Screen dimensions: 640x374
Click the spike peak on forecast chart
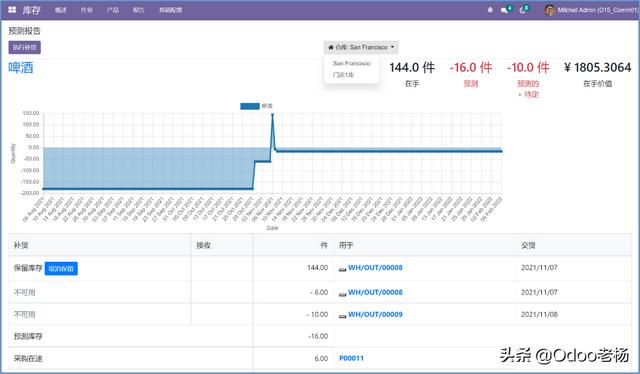click(x=273, y=115)
